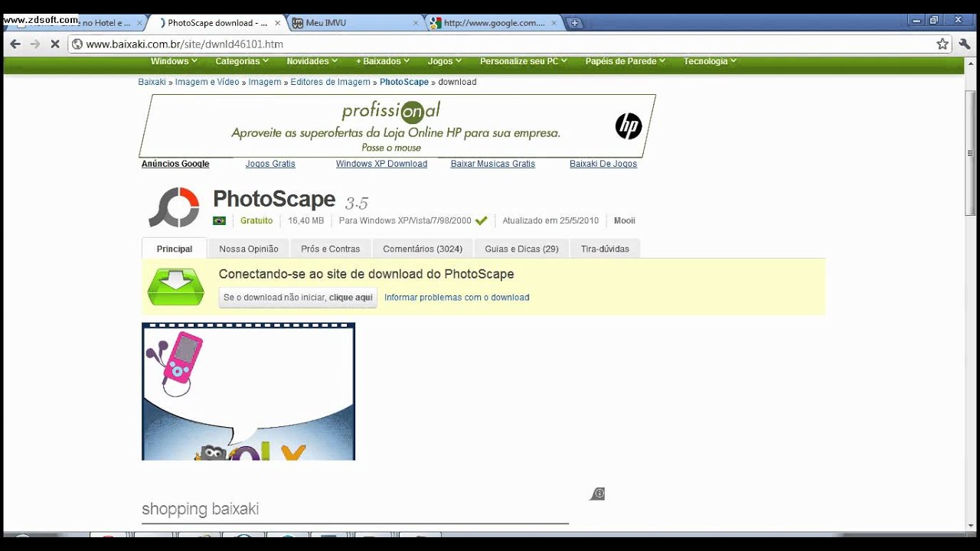Open the PhotoScape breadcrumb link
This screenshot has height=551, width=980.
pyautogui.click(x=404, y=82)
